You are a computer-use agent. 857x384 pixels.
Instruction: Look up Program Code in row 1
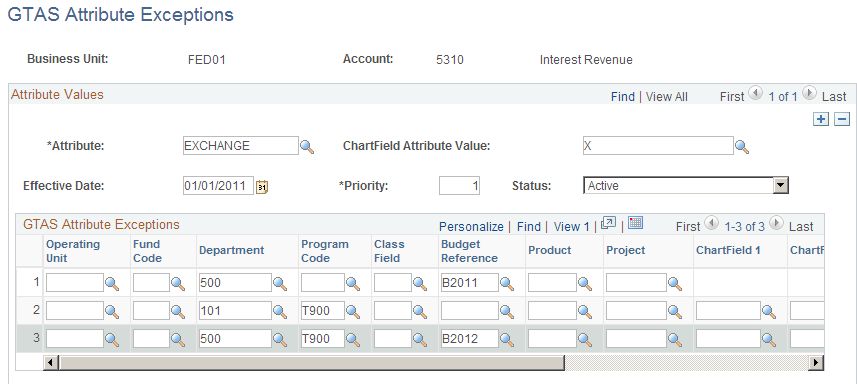[x=353, y=283]
